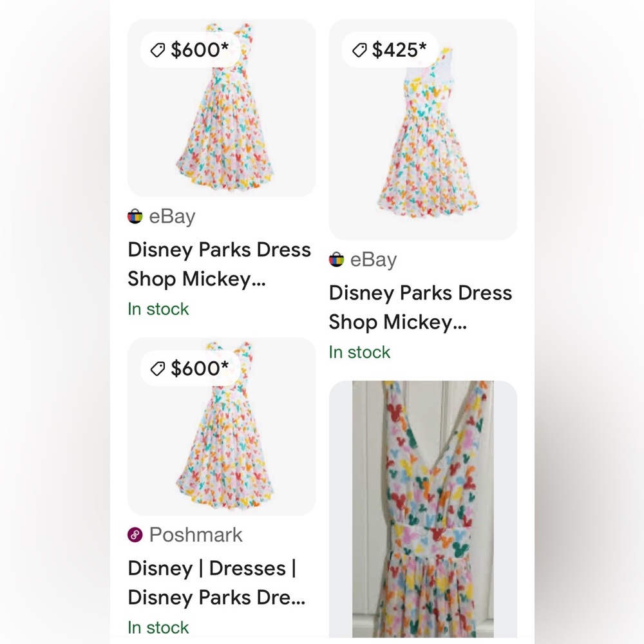Click 'In stock' under the first eBay listing
644x644 pixels.
coord(158,309)
